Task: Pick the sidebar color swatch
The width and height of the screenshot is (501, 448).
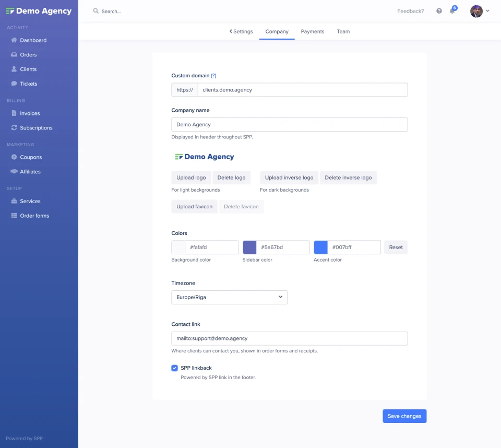Action: point(249,247)
